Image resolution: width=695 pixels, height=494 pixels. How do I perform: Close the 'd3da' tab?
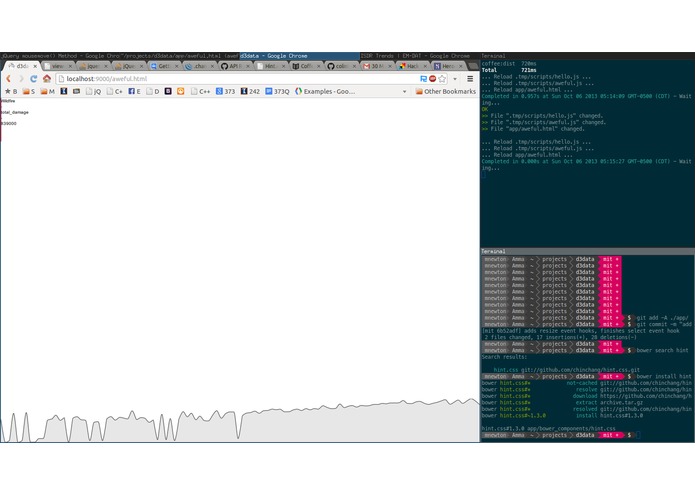click(x=35, y=66)
